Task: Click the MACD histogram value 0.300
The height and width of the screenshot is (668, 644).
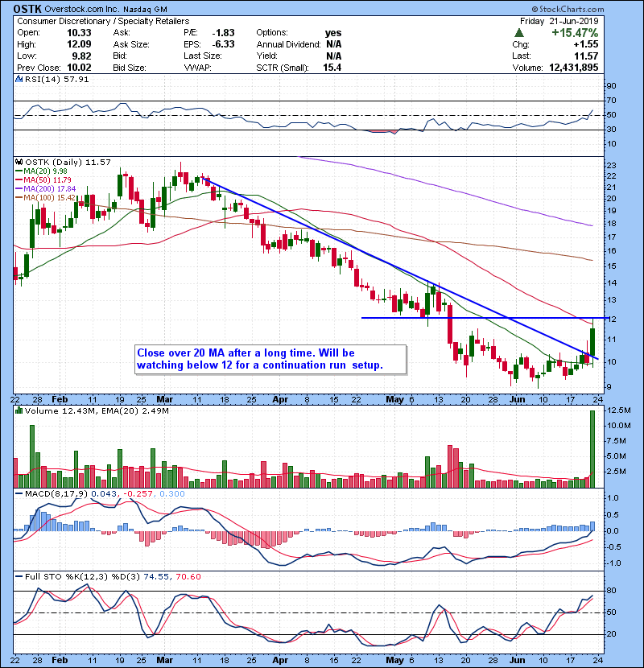Action: [172, 494]
